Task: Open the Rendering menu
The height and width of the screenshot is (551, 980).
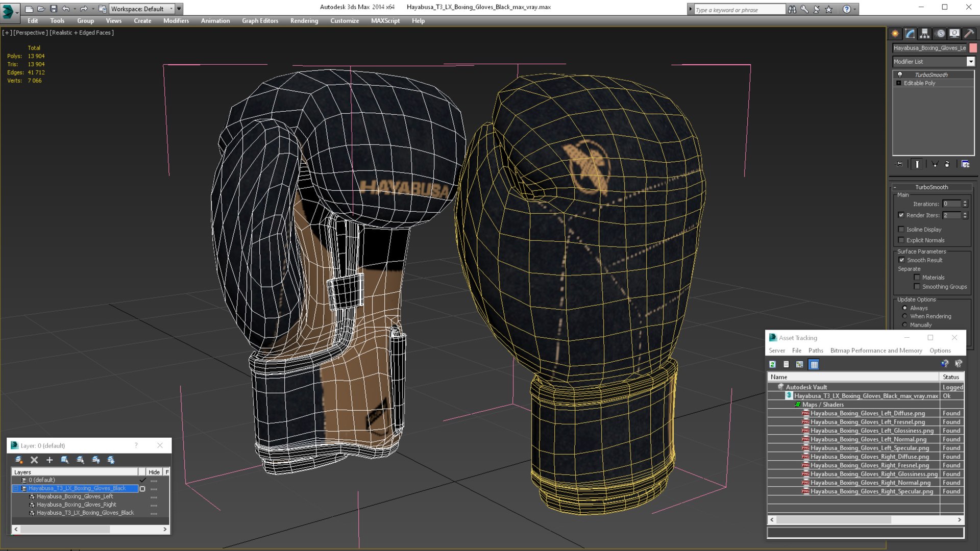Action: coord(304,21)
